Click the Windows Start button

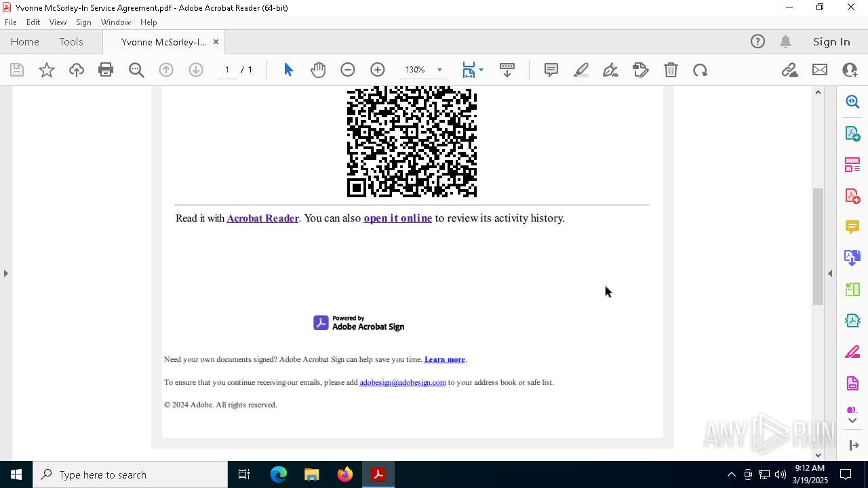click(16, 474)
